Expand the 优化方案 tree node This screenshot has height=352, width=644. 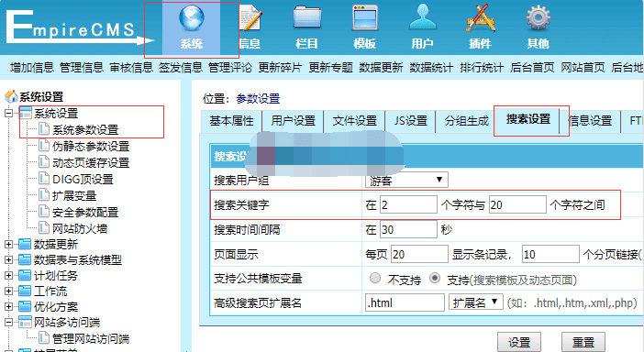(8, 306)
